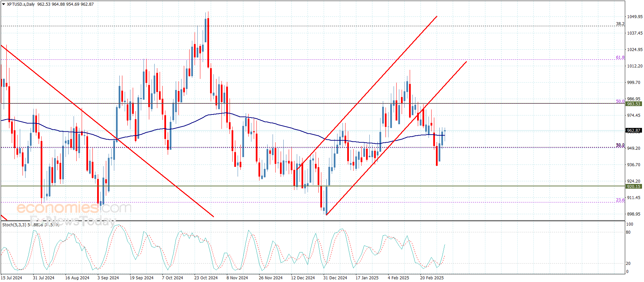Viewport: 644px width, 282px height.
Task: Select the 23.6 Fibonacci level label
Action: pos(620,200)
